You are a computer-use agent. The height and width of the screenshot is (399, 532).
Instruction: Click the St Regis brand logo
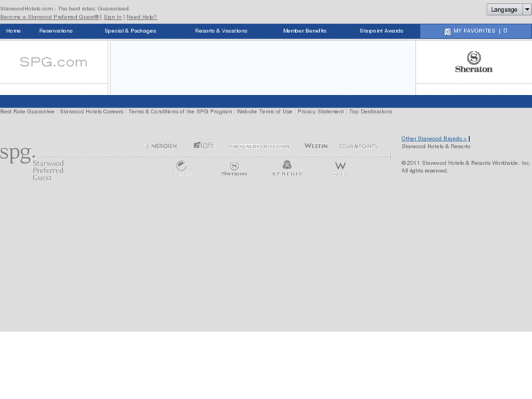287,168
